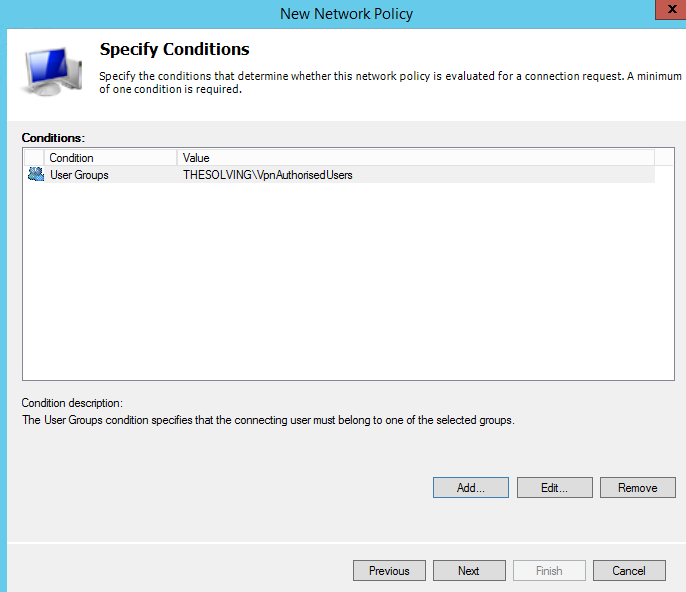Click the blank header cell left of Condition
686x592 pixels.
pyautogui.click(x=35, y=158)
